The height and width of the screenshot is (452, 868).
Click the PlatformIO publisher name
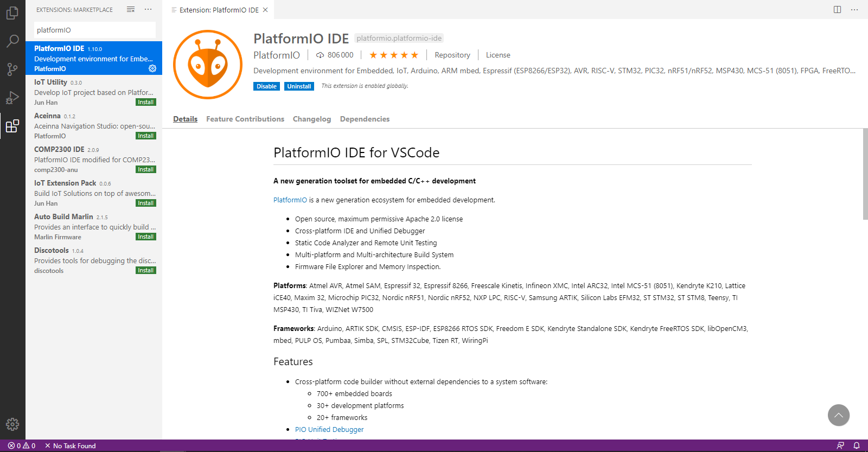[277, 55]
